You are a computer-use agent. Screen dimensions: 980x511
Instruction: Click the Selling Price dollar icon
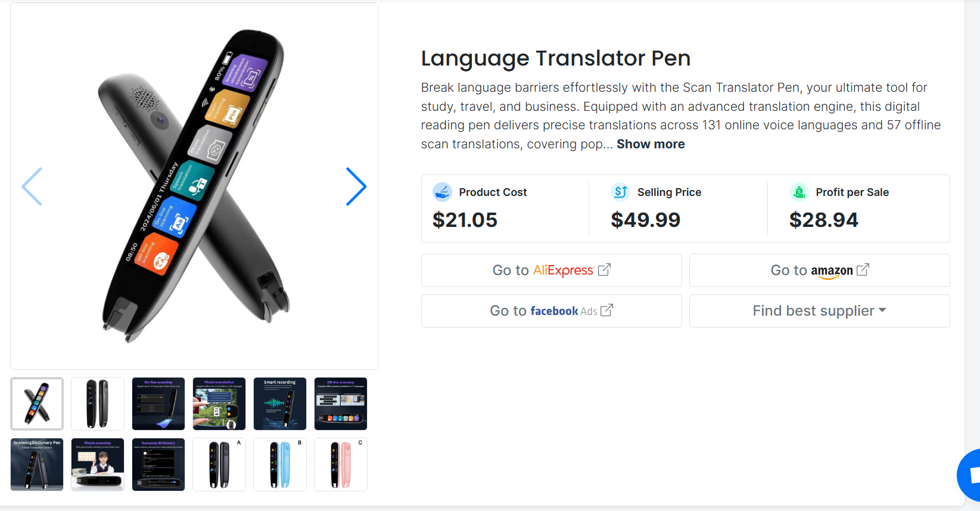pyautogui.click(x=621, y=192)
